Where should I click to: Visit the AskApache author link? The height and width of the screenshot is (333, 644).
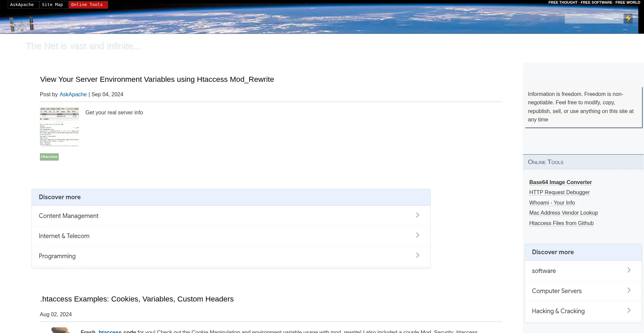73,95
